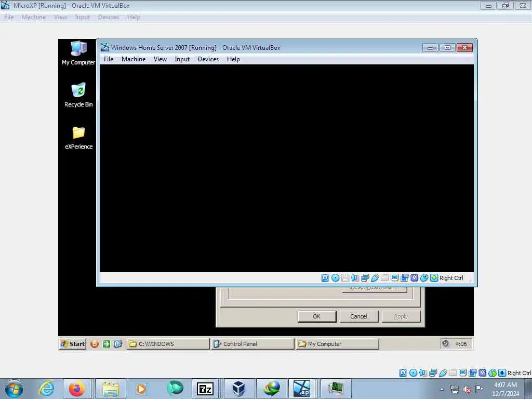Open File menu in MicroXP window
The image size is (532, 399).
pyautogui.click(x=9, y=17)
